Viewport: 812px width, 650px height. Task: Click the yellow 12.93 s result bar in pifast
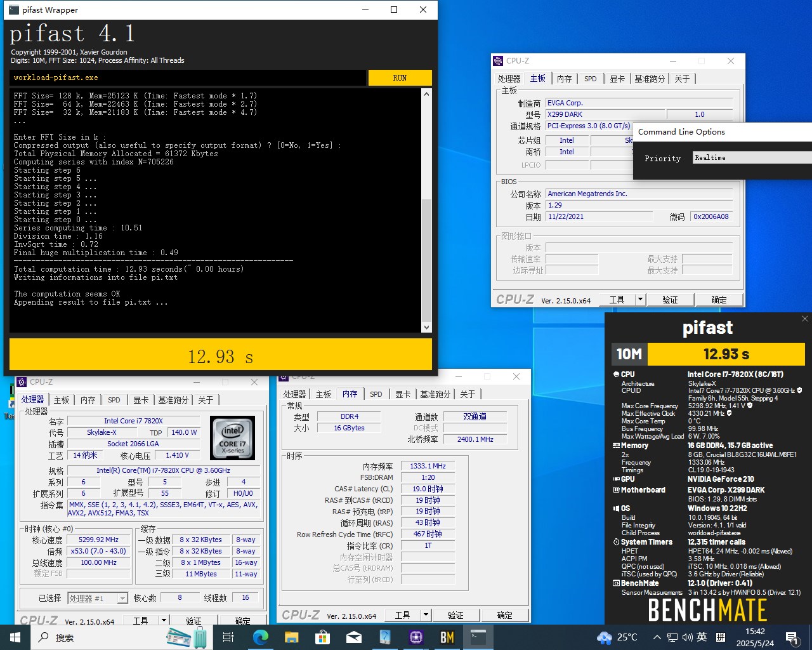(221, 355)
